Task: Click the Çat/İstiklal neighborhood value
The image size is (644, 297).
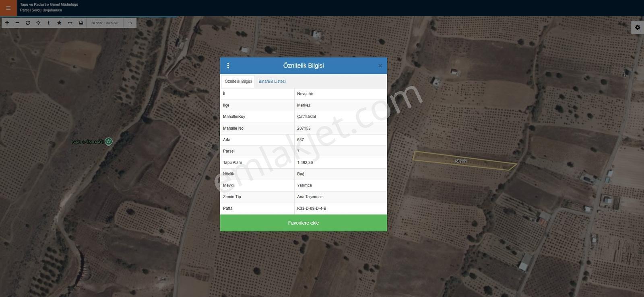Action: (x=307, y=117)
